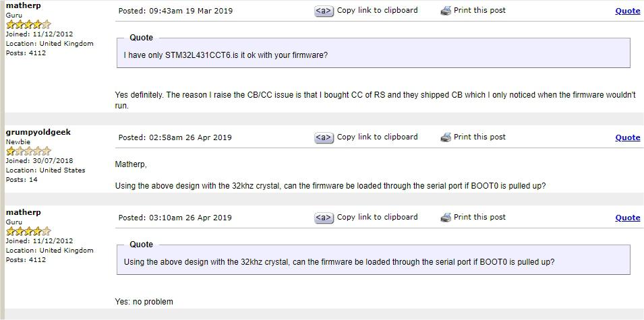
Task: Quote the 09:43am 19 Mar 2019 post
Action: (627, 11)
